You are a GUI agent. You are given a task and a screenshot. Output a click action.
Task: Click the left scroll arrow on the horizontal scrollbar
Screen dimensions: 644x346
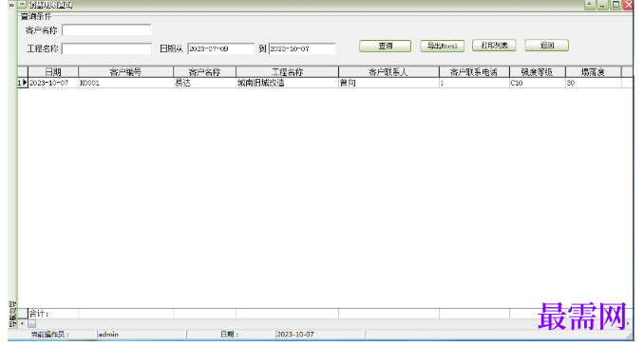22,324
